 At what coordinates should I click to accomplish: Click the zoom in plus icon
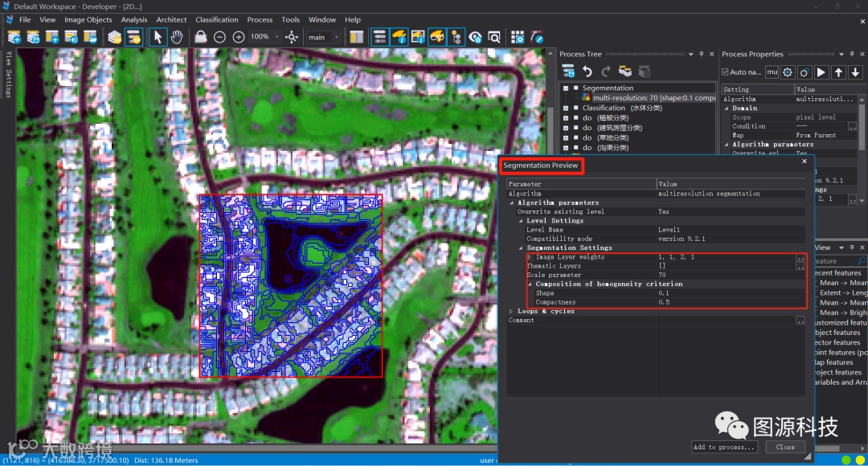click(239, 37)
